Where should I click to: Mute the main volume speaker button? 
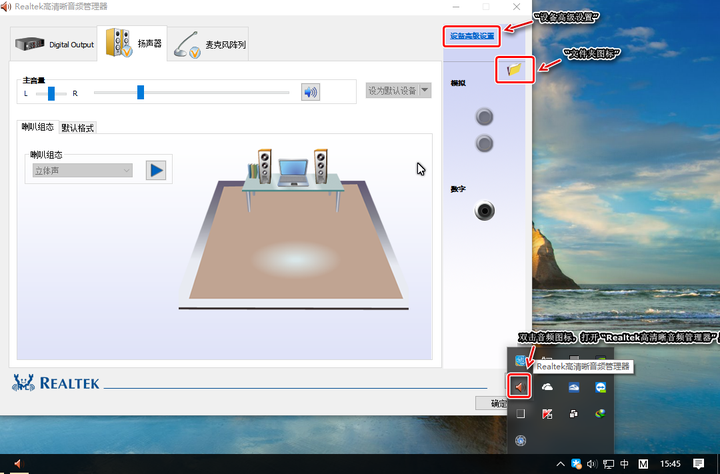tap(310, 92)
